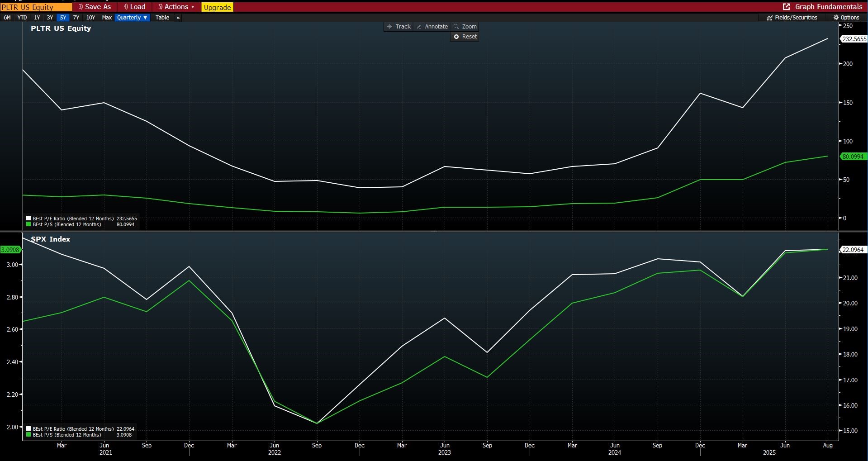Viewport: 868px width, 461px height.
Task: Click the 232.5655 P/E value label
Action: point(854,39)
